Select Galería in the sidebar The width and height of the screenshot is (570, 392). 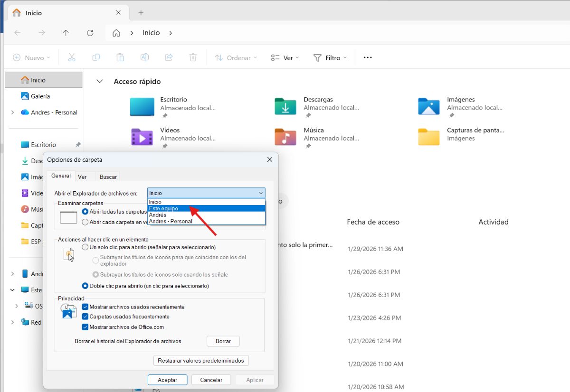(x=40, y=96)
